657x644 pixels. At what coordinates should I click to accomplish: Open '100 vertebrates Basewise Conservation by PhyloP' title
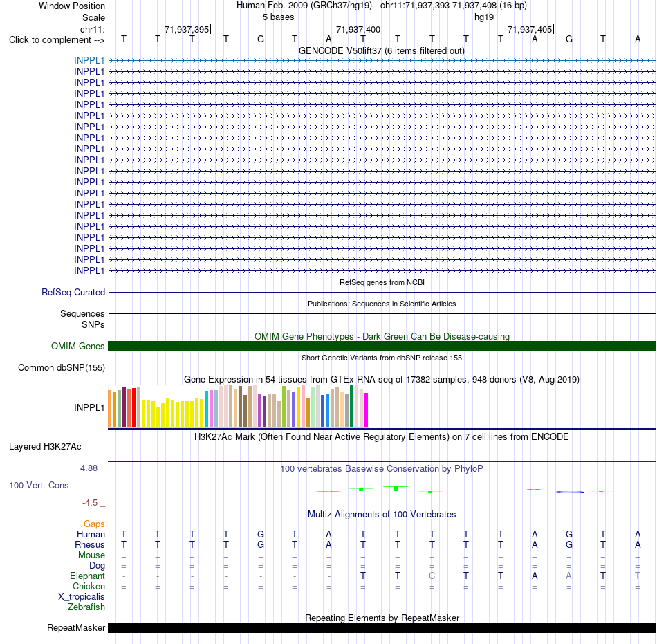click(x=382, y=468)
